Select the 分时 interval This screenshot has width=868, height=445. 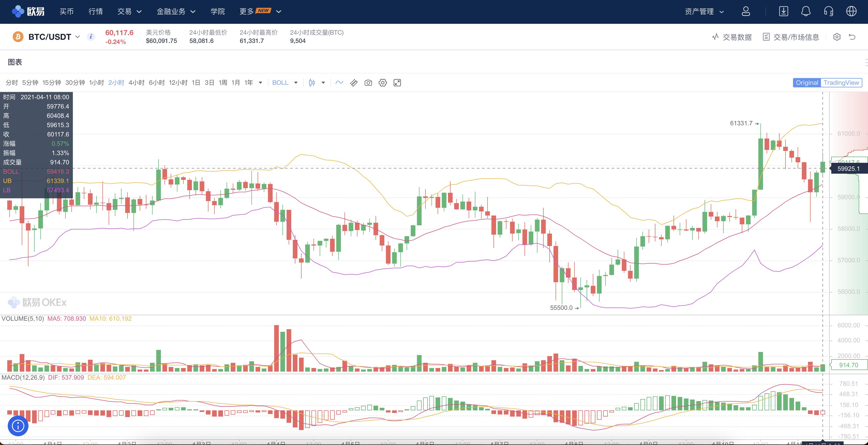[x=12, y=83]
